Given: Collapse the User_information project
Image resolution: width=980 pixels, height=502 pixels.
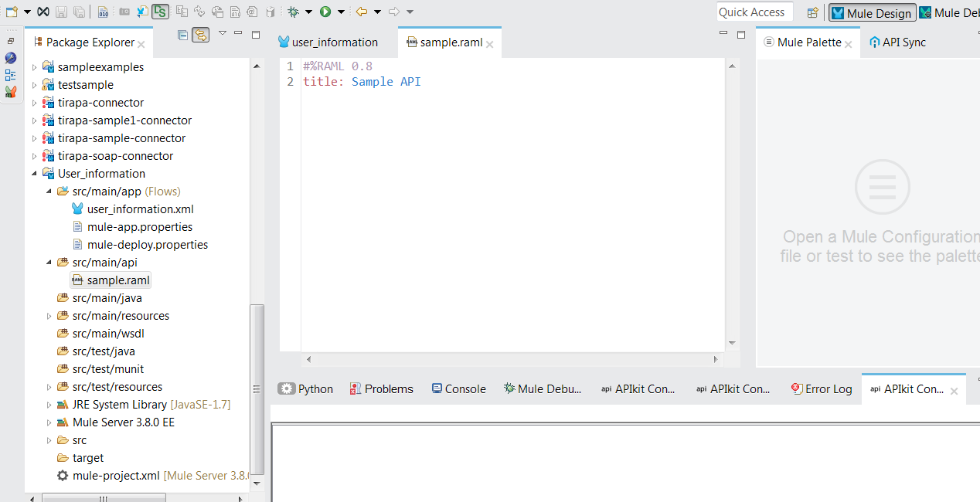Looking at the screenshot, I should [x=34, y=174].
